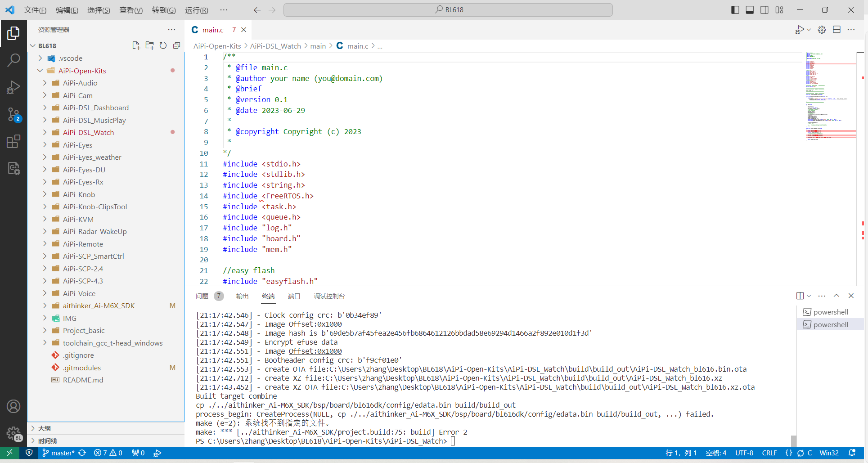
Task: Expand the 时间线 timeline section
Action: (106, 441)
